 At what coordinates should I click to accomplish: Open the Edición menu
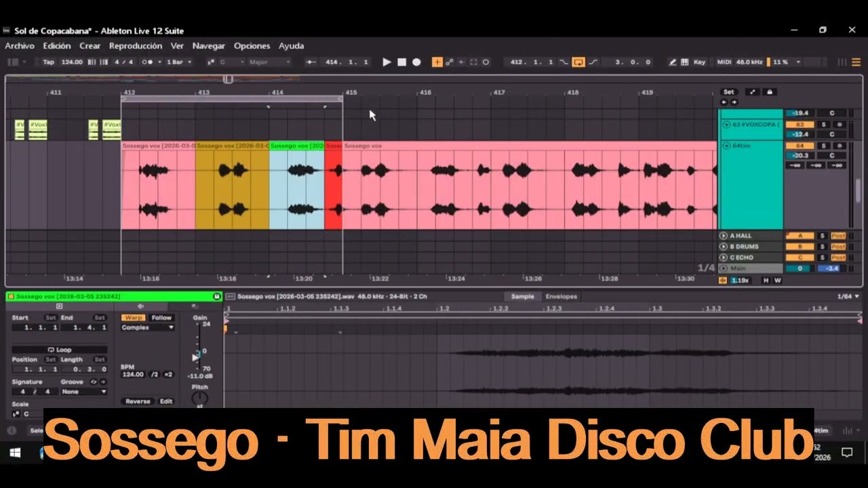coord(57,46)
